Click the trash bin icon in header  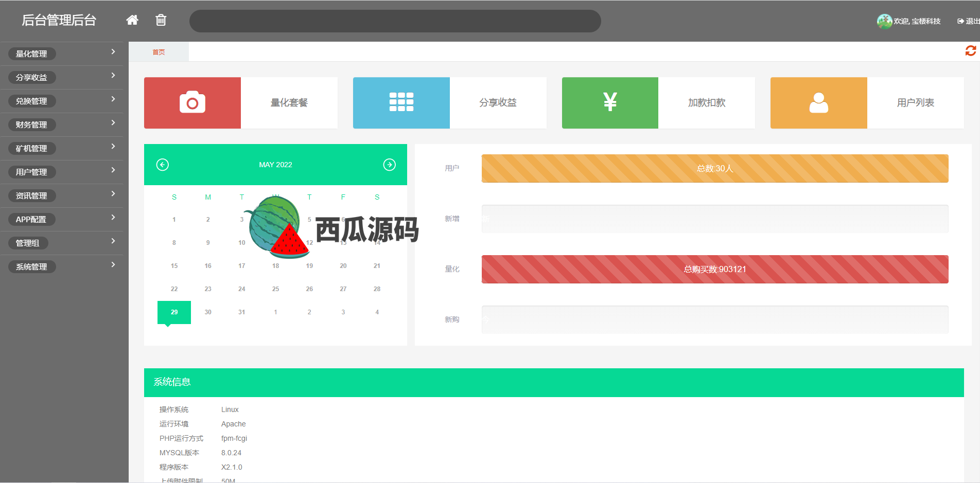point(161,20)
